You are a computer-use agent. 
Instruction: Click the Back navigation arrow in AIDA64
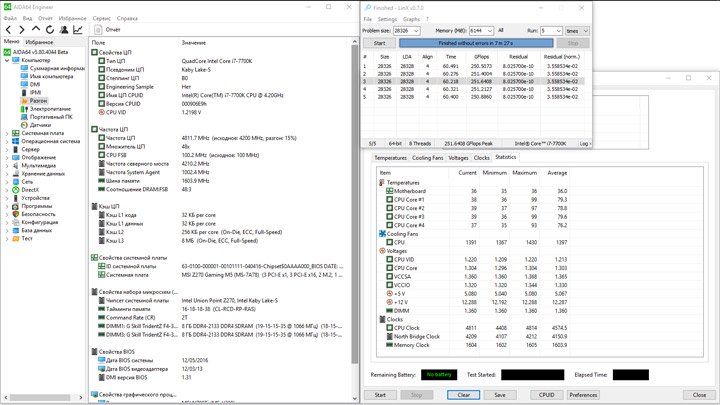(x=9, y=30)
